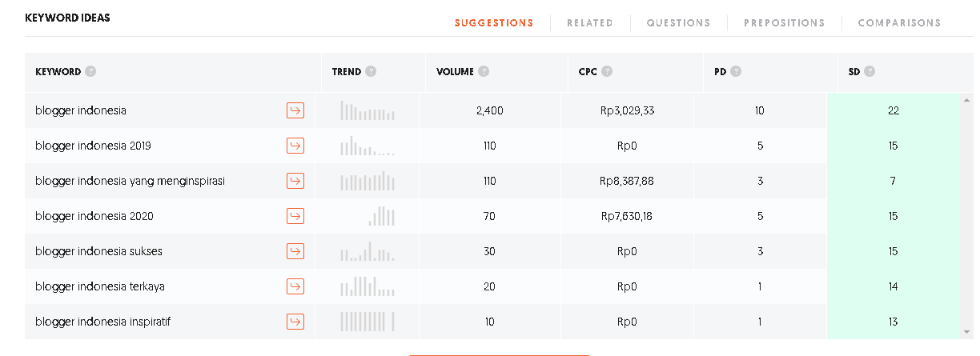Show help tooltip for VOLUME column
Viewport: 980px width, 356px height.
point(484,71)
